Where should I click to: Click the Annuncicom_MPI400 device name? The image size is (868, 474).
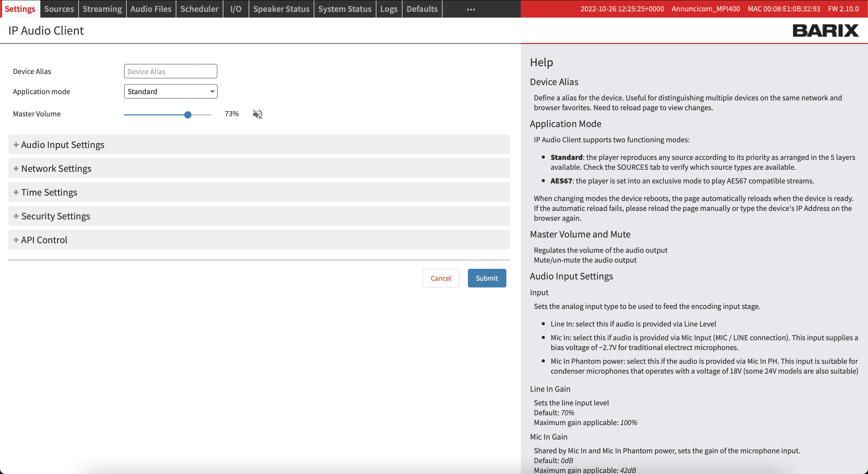pos(706,9)
